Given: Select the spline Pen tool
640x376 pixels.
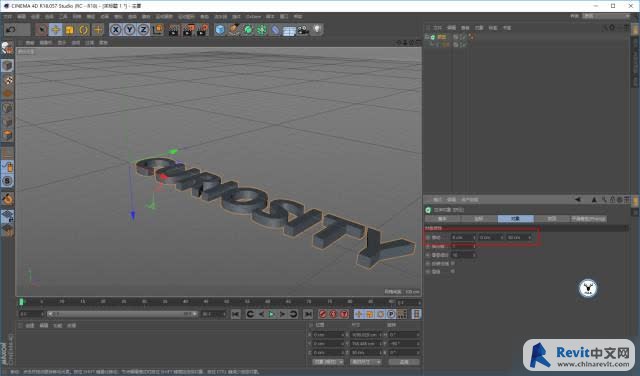Looking at the screenshot, I should (x=234, y=29).
